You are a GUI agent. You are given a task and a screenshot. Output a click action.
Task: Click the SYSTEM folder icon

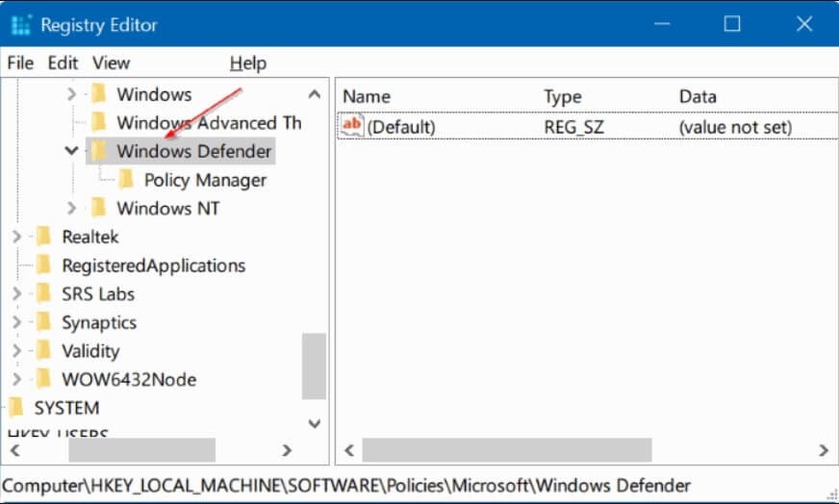[16, 407]
